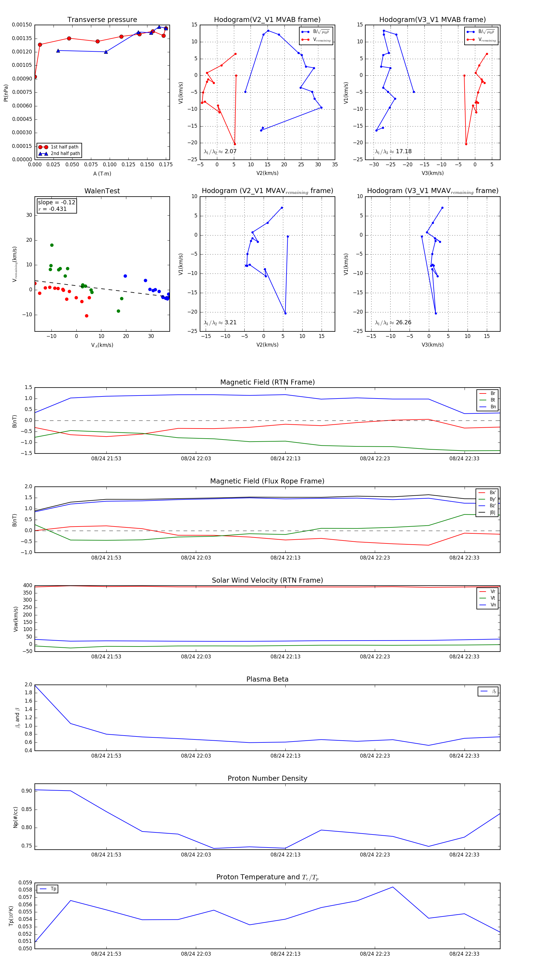Click the 'Pt(nPa)' axis label

(6, 92)
